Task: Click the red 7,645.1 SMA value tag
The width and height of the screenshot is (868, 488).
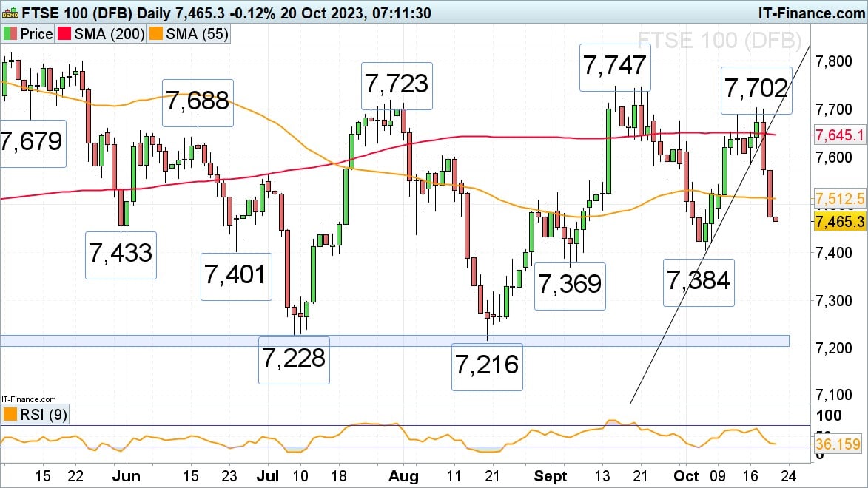Action: point(839,135)
